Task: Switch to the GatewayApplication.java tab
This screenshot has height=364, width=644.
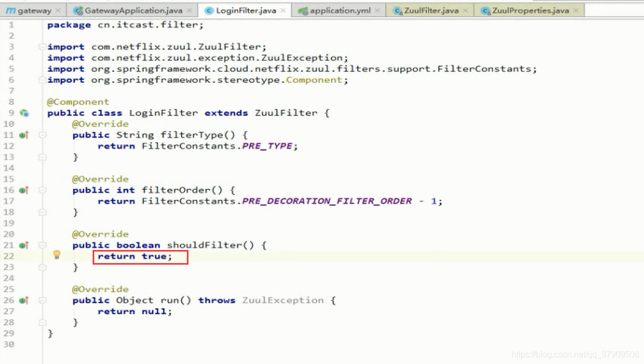Action: click(x=134, y=10)
